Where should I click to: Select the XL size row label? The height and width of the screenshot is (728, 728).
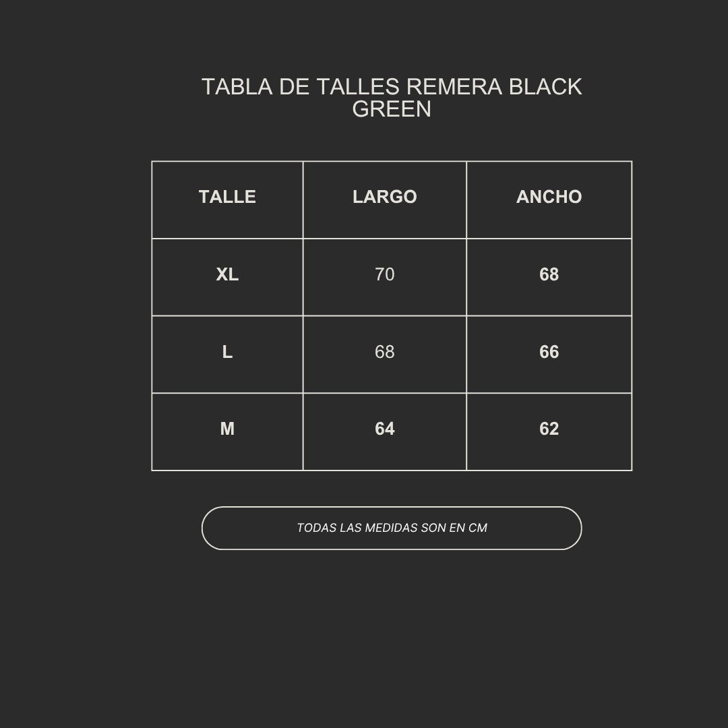point(227,274)
